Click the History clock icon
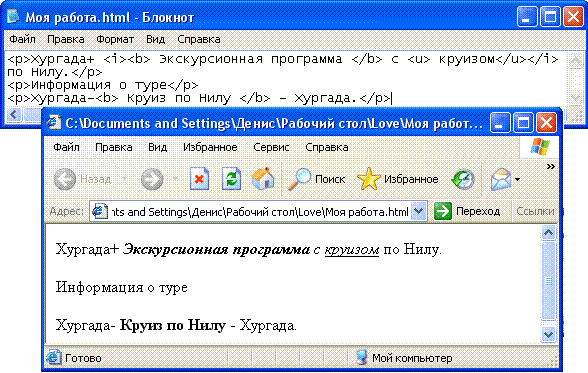The width and height of the screenshot is (588, 373). tap(463, 180)
